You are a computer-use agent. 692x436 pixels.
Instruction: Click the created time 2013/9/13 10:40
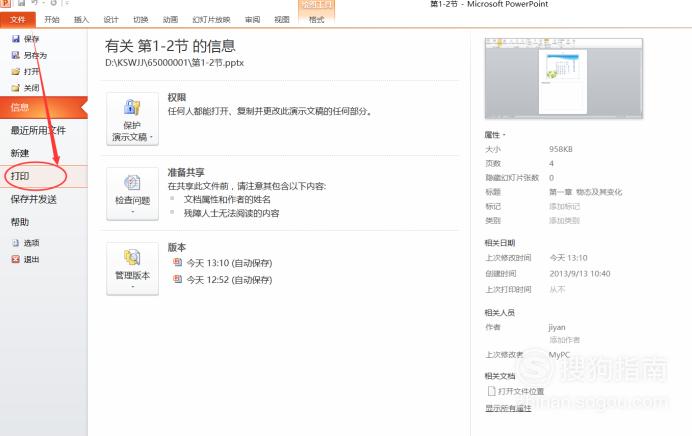tap(579, 274)
